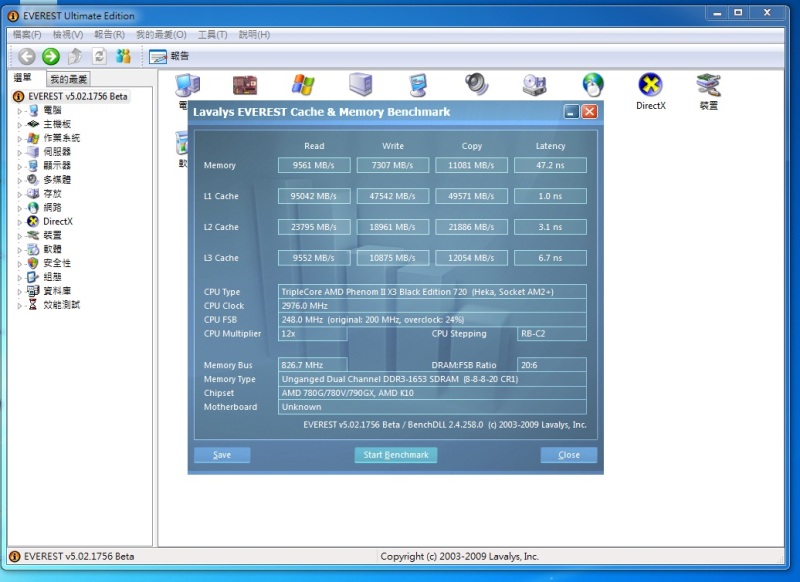Select 多媒體 (Multimedia) in the tree
Viewport: 800px width, 582px height.
pos(57,180)
